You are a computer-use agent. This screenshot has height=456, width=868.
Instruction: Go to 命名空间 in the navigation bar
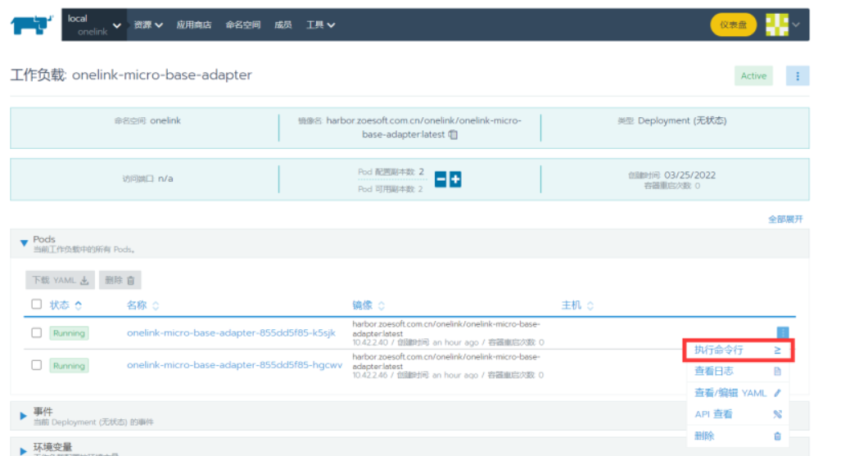tap(243, 25)
